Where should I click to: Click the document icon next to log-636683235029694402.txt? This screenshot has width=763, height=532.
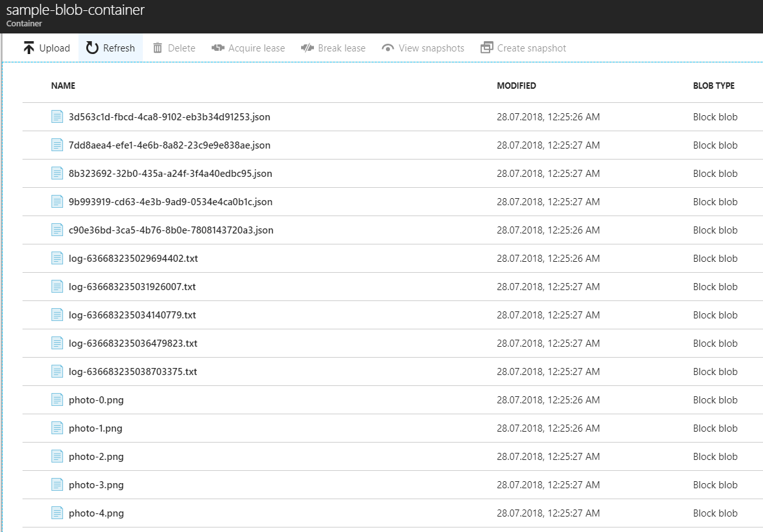tap(57, 257)
